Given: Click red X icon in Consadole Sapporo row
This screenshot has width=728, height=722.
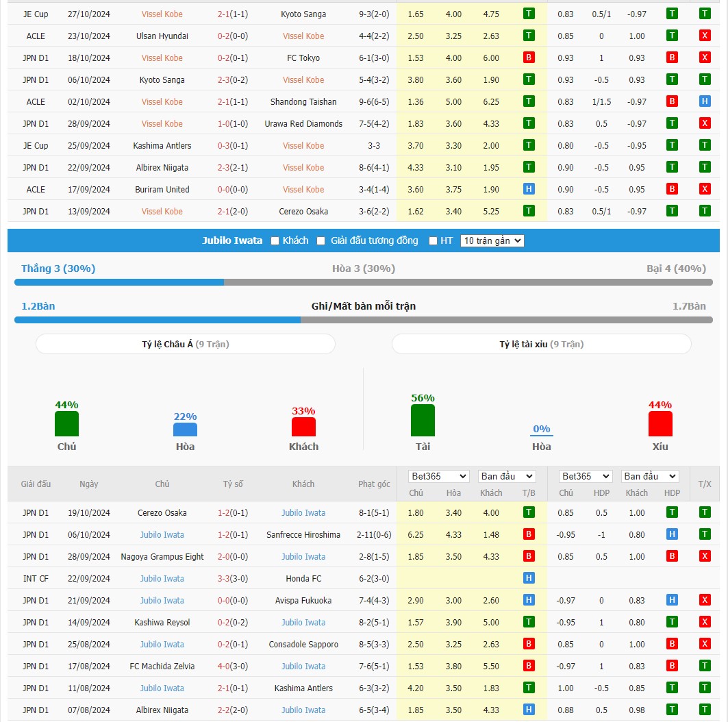Looking at the screenshot, I should click(x=704, y=643).
